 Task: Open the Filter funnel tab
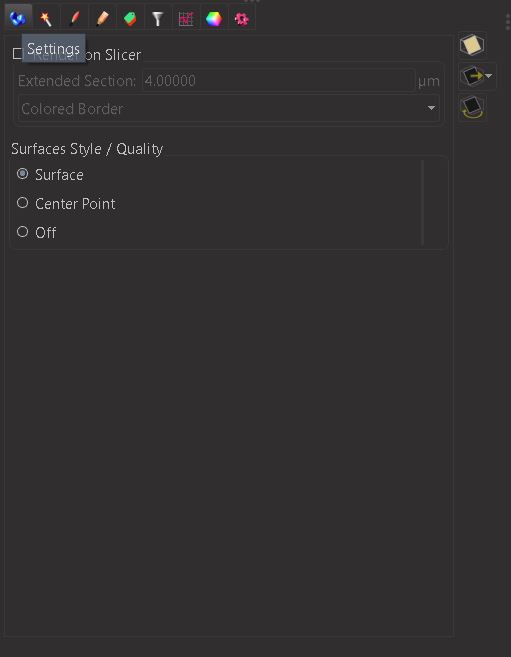158,18
